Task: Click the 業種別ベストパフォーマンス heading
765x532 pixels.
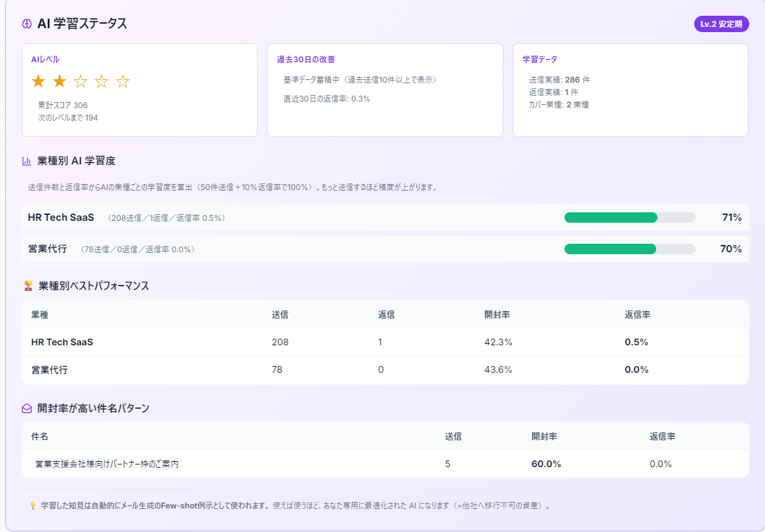Action: (94, 286)
